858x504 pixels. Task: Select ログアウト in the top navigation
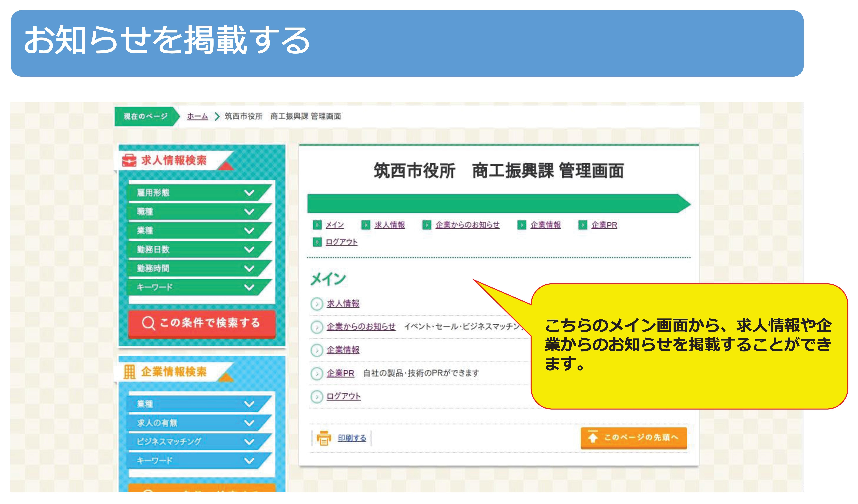342,242
